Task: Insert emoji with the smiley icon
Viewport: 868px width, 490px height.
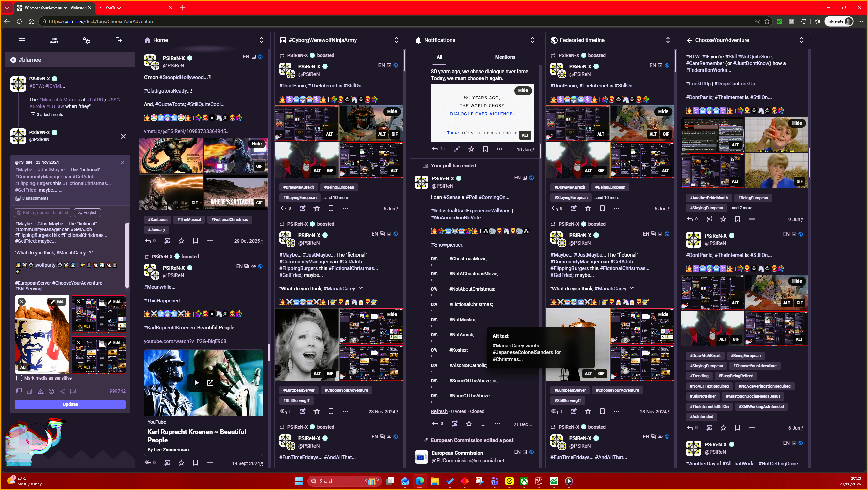Action: pyautogui.click(x=51, y=391)
